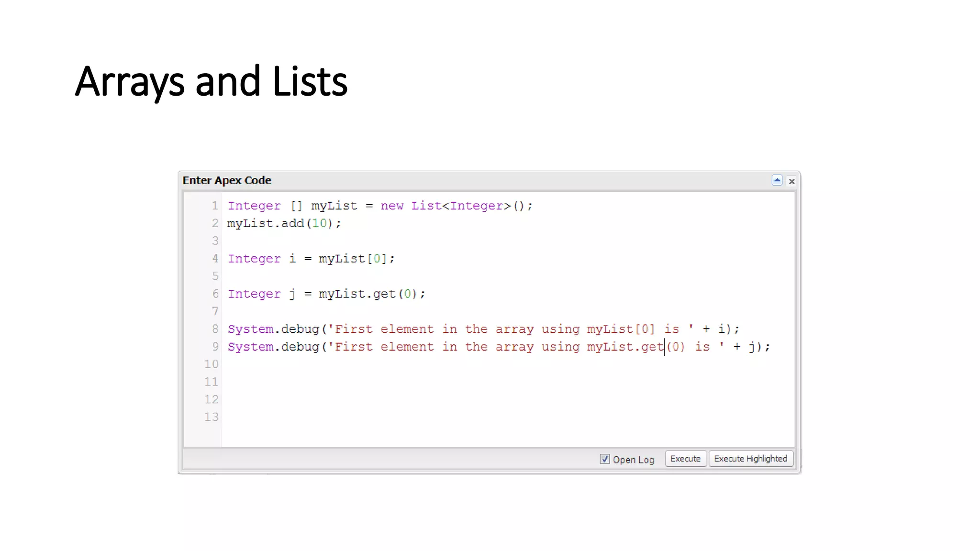
Task: Click the myList.add(10); line
Action: (284, 223)
